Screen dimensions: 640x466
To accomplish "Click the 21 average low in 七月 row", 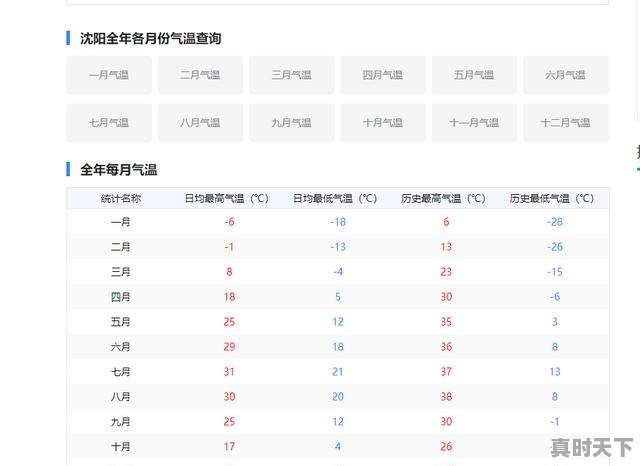I will tap(338, 372).
